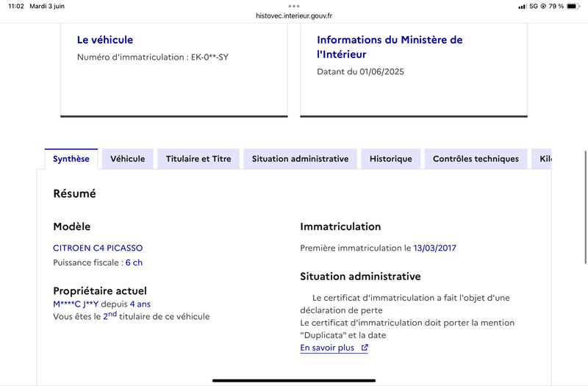
Task: Click the 13/03/2017 first registration date
Action: [x=434, y=248]
